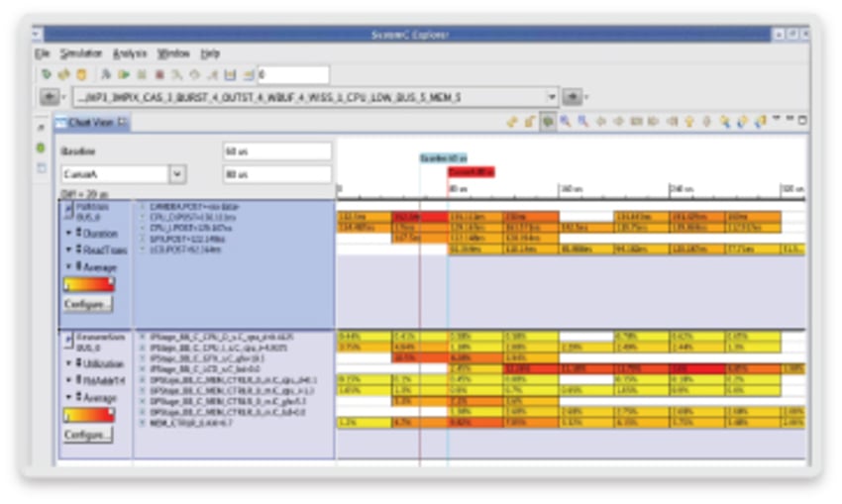Viewport: 842px width, 504px height.
Task: Click the zoom in magnifier icon
Action: (565, 121)
